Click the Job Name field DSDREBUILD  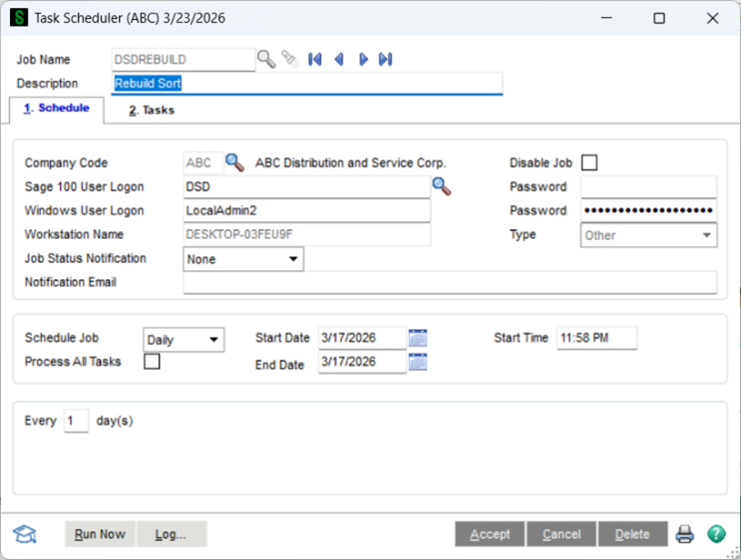[184, 60]
